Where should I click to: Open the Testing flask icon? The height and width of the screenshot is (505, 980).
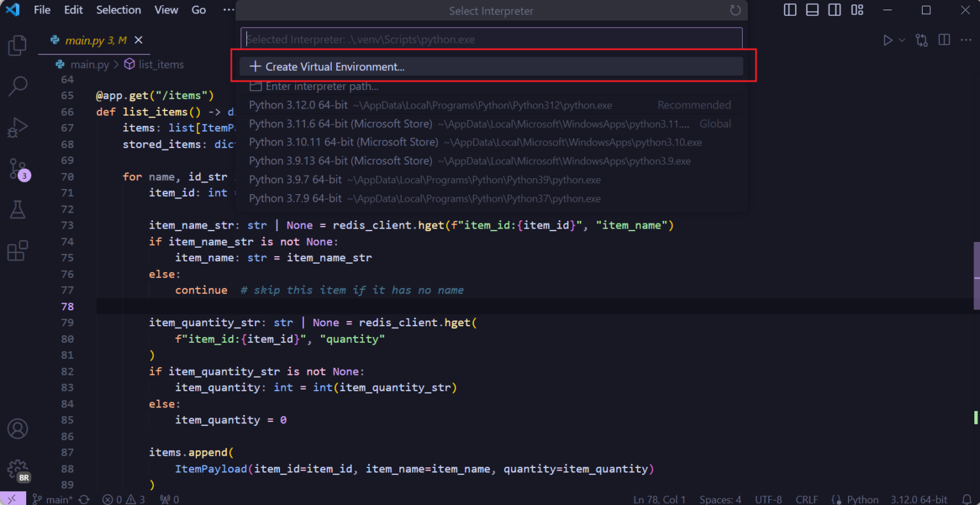click(x=17, y=209)
